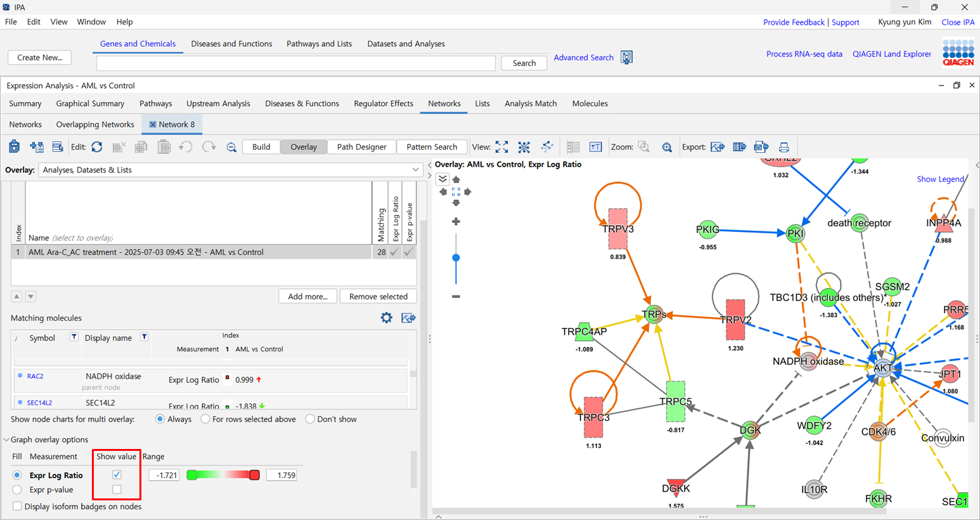Export the network as an image
Image resolution: width=980 pixels, height=520 pixels.
[x=718, y=146]
